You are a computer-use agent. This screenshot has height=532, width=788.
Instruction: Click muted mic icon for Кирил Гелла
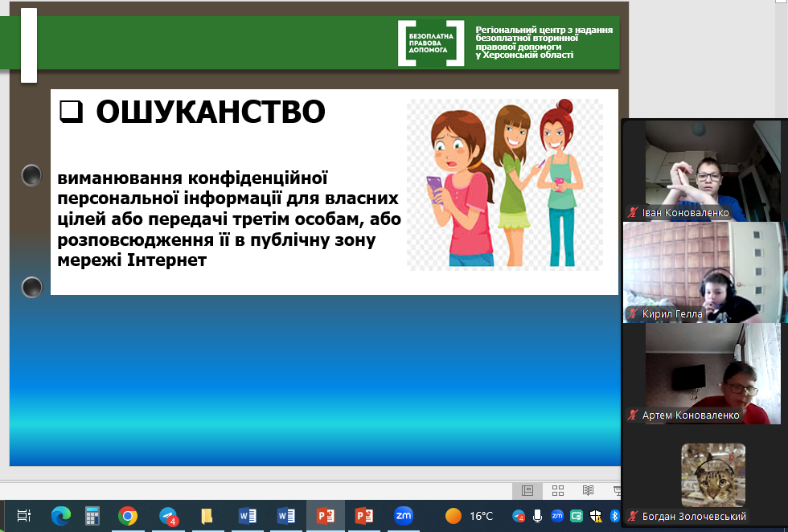634,314
